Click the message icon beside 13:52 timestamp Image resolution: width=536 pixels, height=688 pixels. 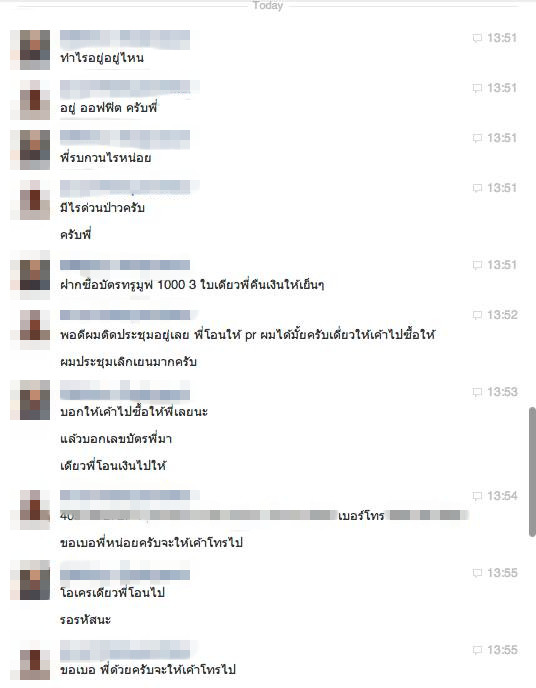coord(477,315)
